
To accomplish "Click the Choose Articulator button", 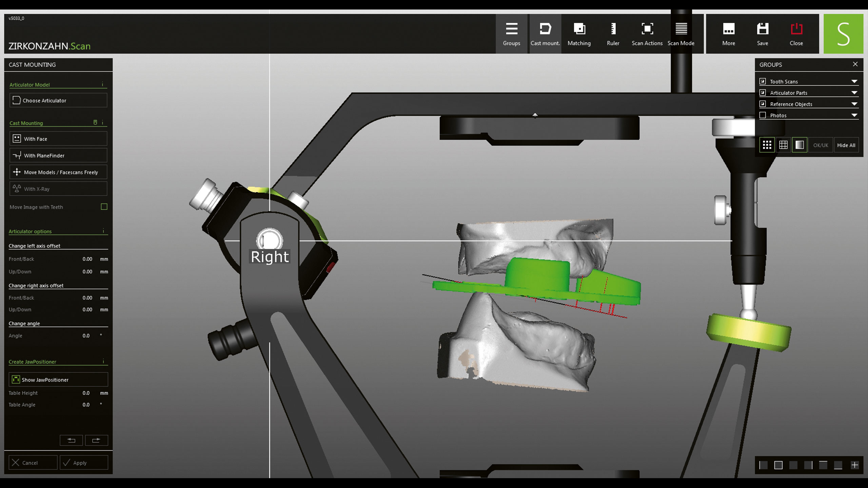I will (x=58, y=100).
